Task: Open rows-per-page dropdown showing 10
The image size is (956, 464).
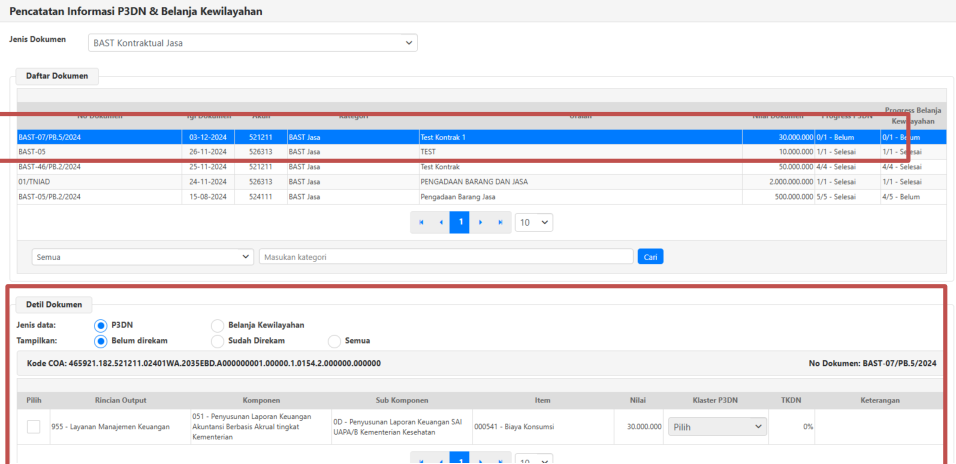Action: (533, 222)
